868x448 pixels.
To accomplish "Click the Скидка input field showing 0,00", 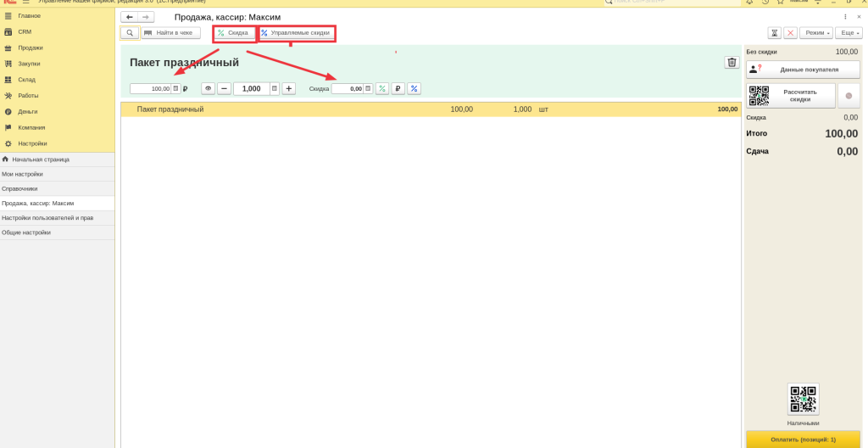I will pos(348,89).
